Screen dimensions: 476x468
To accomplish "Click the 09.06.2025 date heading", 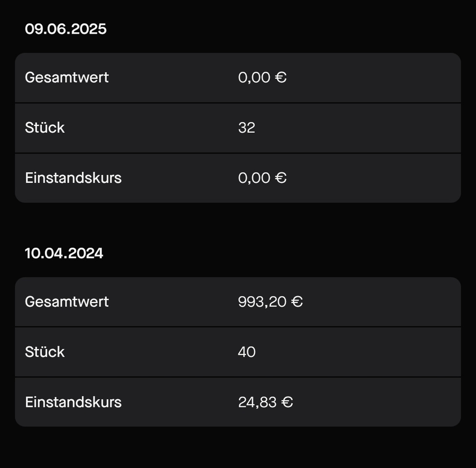I will point(65,29).
